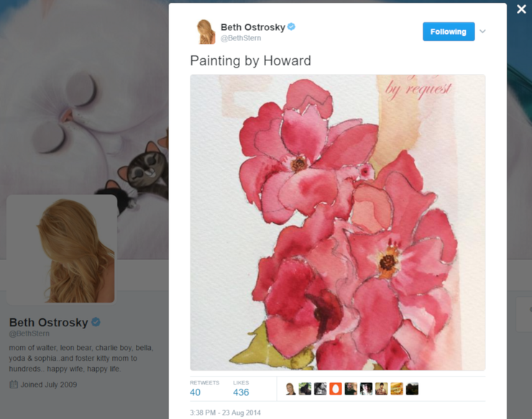Toggle the blue Following button

pos(449,32)
